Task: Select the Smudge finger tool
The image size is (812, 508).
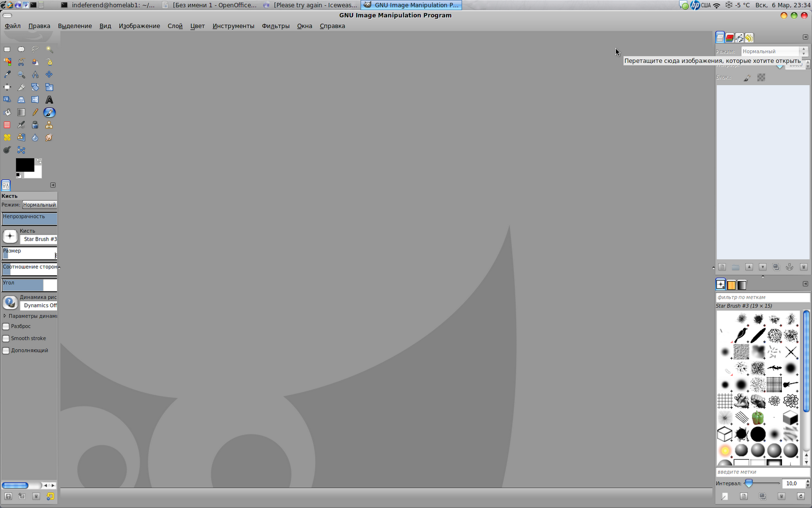Action: coord(49,138)
